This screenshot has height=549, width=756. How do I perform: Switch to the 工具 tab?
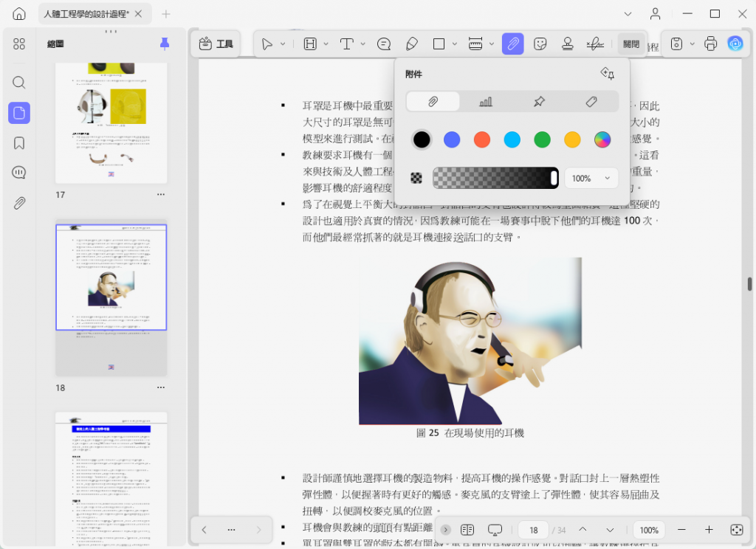coord(216,44)
